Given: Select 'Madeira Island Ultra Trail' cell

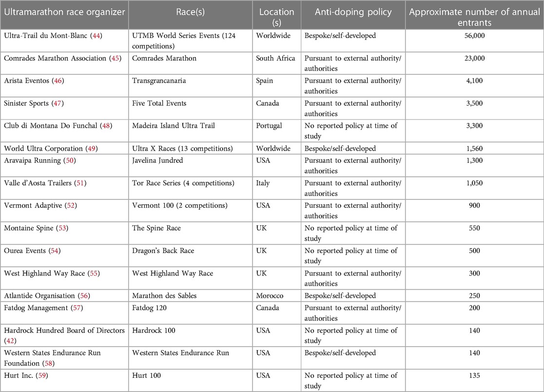Looking at the screenshot, I should click(191, 131).
